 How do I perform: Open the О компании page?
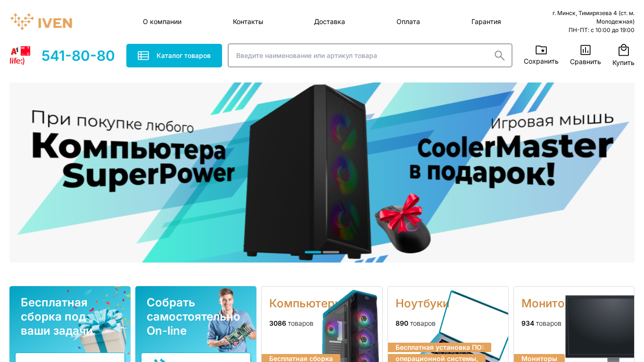tap(162, 22)
